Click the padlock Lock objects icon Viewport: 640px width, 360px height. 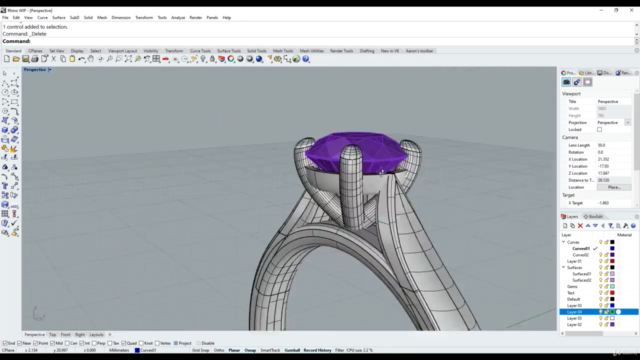click(212, 59)
